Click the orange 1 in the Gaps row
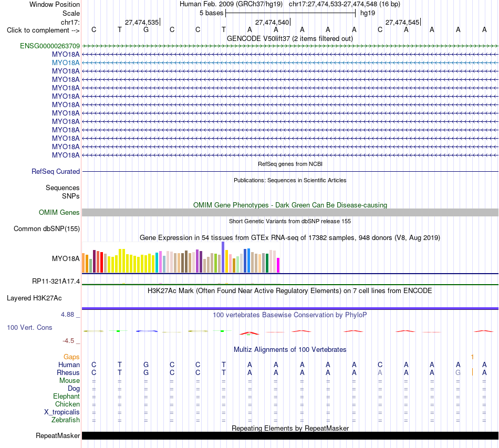The image size is (499, 448). (472, 357)
